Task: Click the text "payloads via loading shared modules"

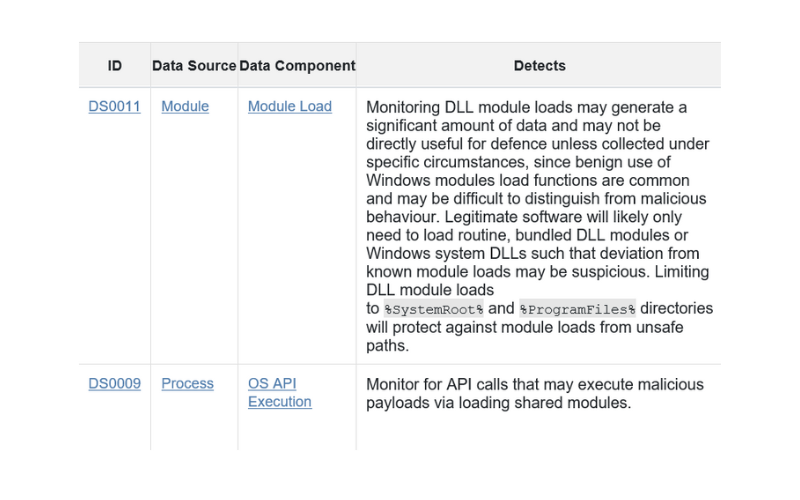Action: (498, 403)
